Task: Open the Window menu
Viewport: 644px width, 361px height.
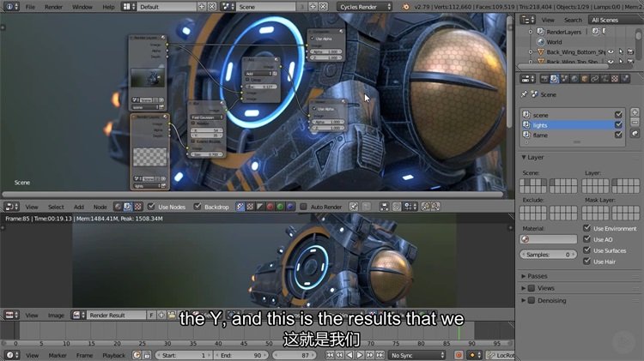Action: 82,7
